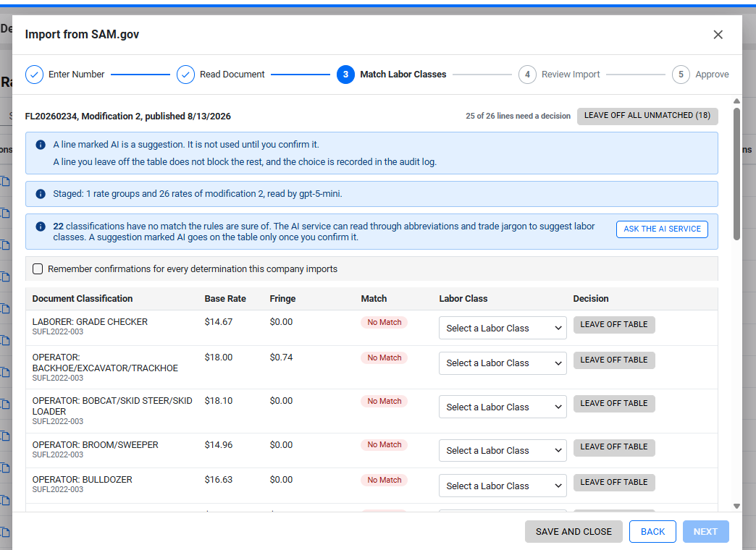Click the step 5 Approve circle
Screen dimensions: 756x550
681,75
